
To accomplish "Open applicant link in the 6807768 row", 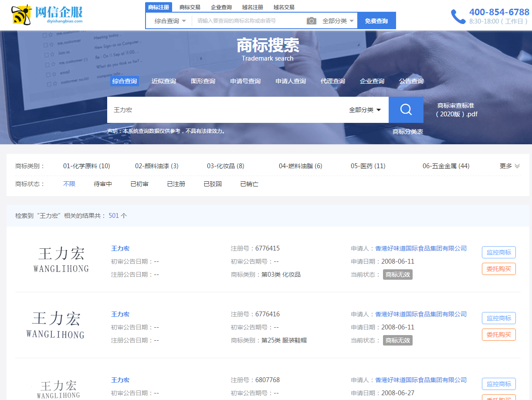I will tap(421, 380).
